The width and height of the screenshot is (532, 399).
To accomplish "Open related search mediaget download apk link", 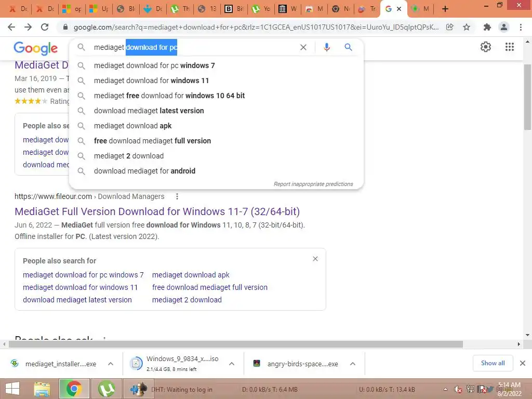I will coord(191,275).
